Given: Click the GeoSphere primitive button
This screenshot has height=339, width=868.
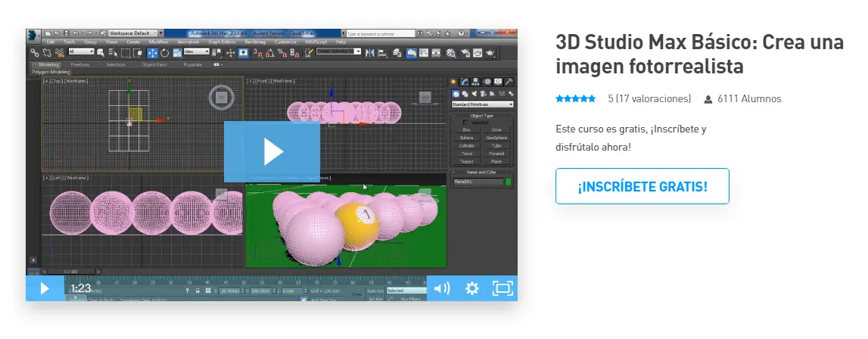Looking at the screenshot, I should pos(496,138).
